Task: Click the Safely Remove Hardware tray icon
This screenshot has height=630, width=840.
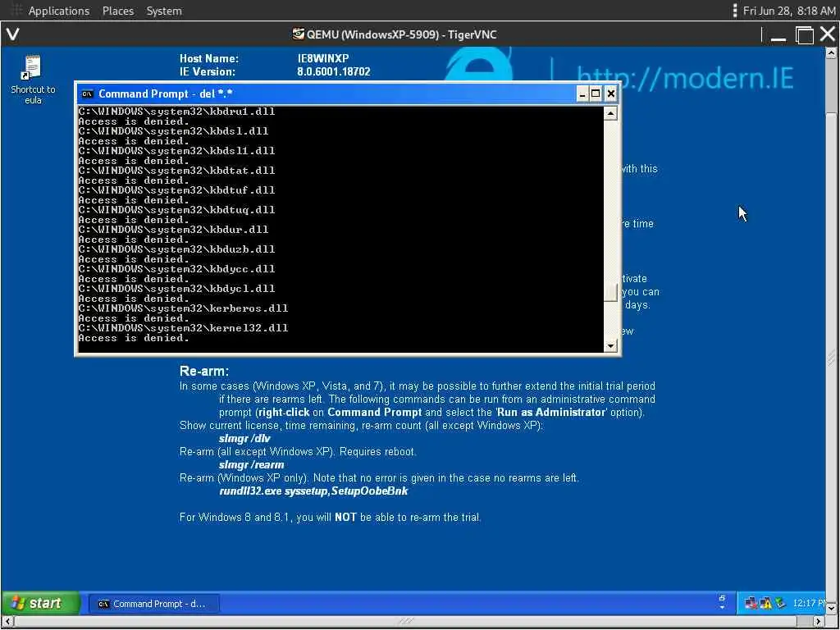Action: pos(781,604)
